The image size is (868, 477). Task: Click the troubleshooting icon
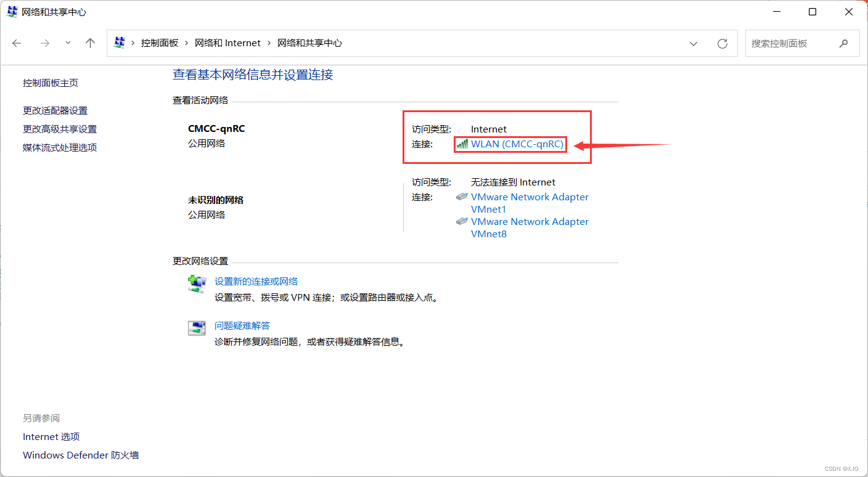coord(197,328)
